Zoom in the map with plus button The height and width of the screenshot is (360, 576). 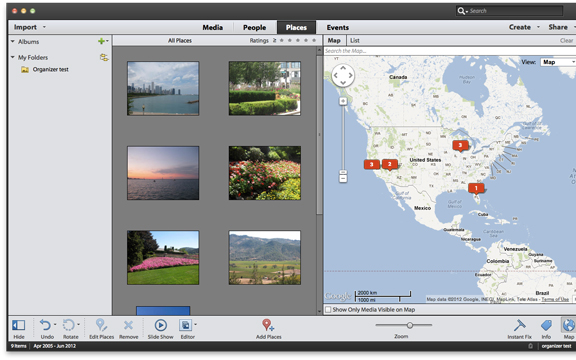pos(343,101)
